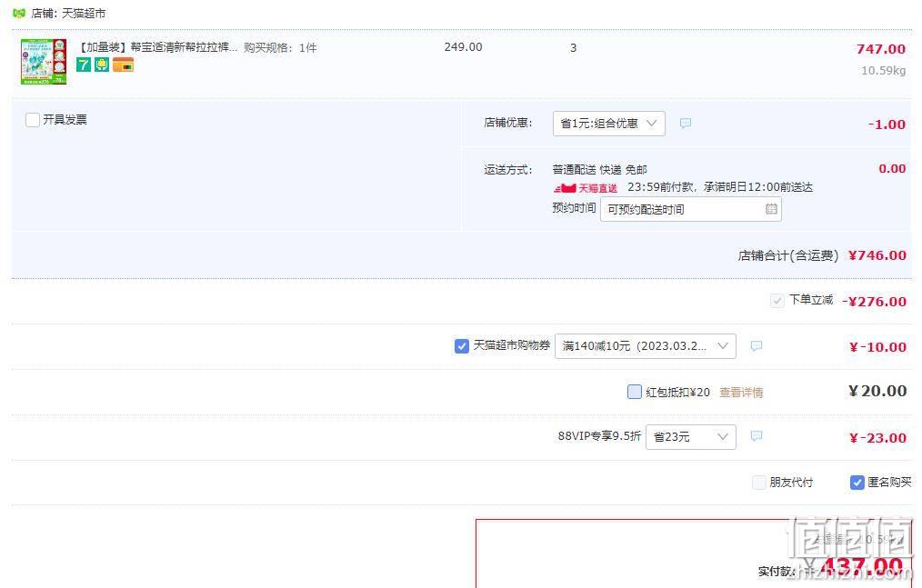922x588 pixels.
Task: Toggle the 下单立减 checkbox
Action: (777, 301)
